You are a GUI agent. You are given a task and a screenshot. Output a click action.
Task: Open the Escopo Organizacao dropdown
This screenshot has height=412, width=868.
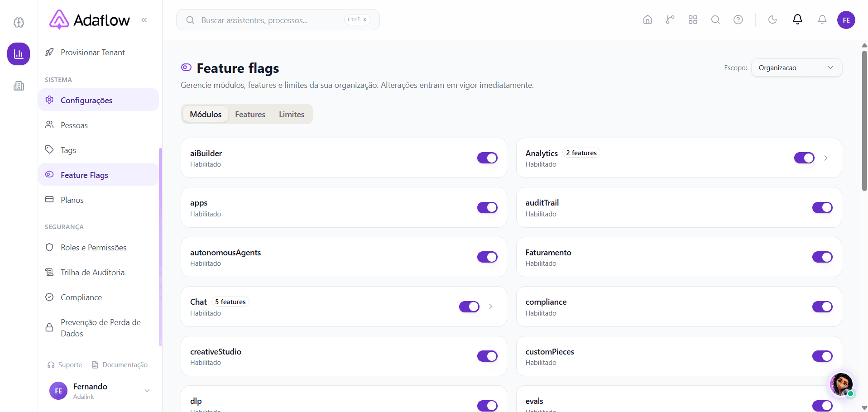[x=796, y=67]
